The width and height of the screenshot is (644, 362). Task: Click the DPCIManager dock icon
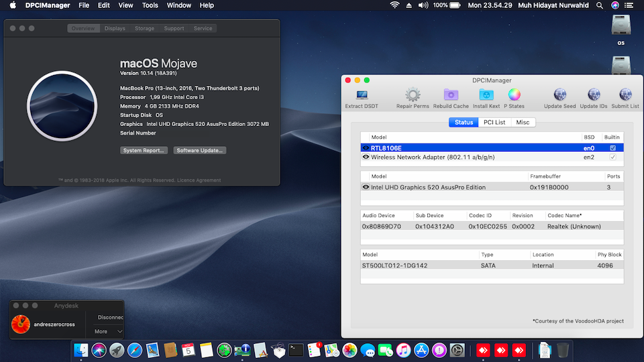point(242,351)
